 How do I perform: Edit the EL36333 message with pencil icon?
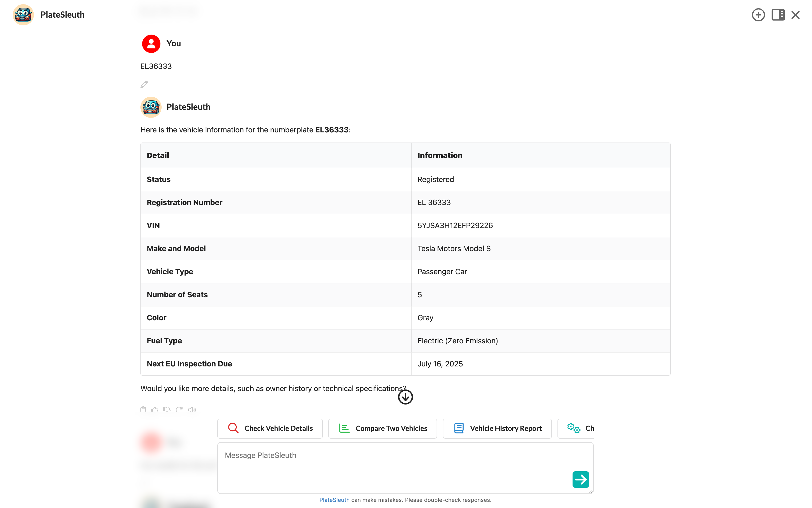coord(144,84)
